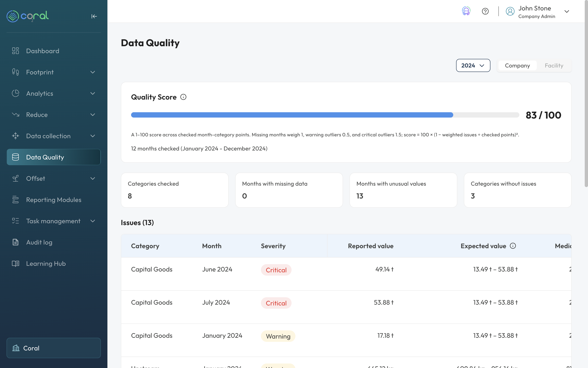Open Audit log page

click(54, 242)
